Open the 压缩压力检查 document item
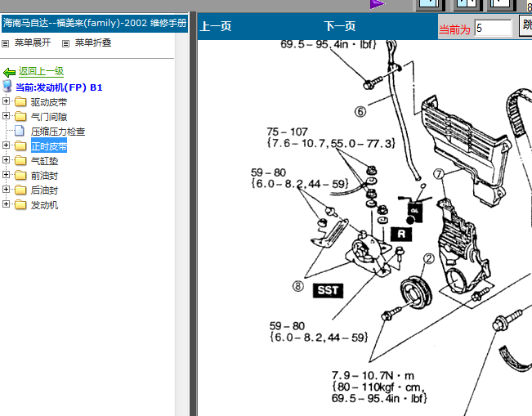The height and width of the screenshot is (416, 532). [58, 132]
